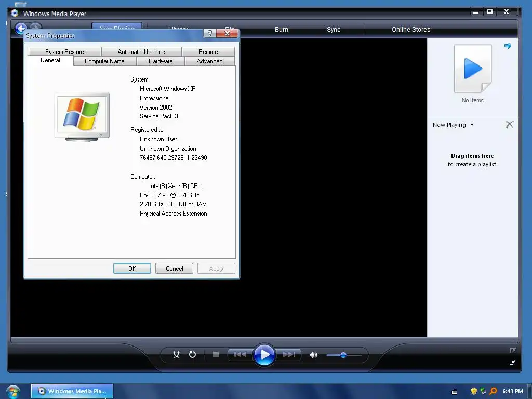Viewport: 532px width, 399px height.
Task: Mute sound with the speaker icon
Action: 313,355
